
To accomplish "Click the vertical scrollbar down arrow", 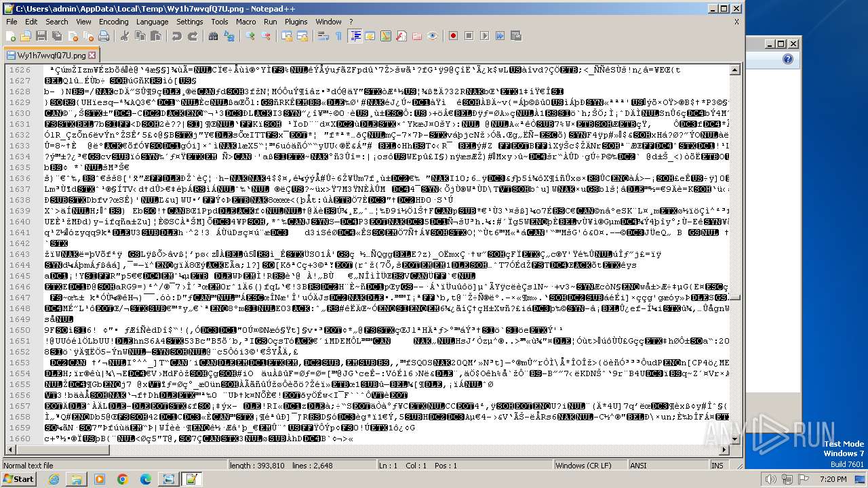I will (x=734, y=441).
